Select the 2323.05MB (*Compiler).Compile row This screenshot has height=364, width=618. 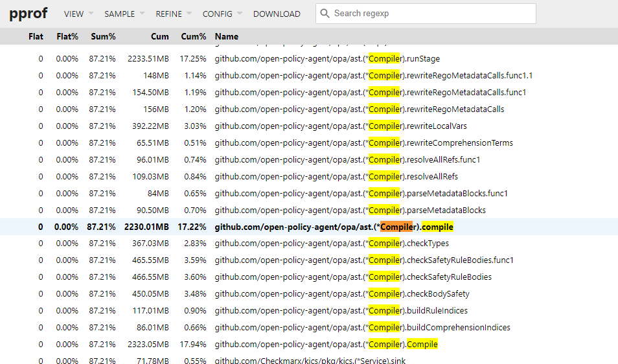[x=309, y=345]
